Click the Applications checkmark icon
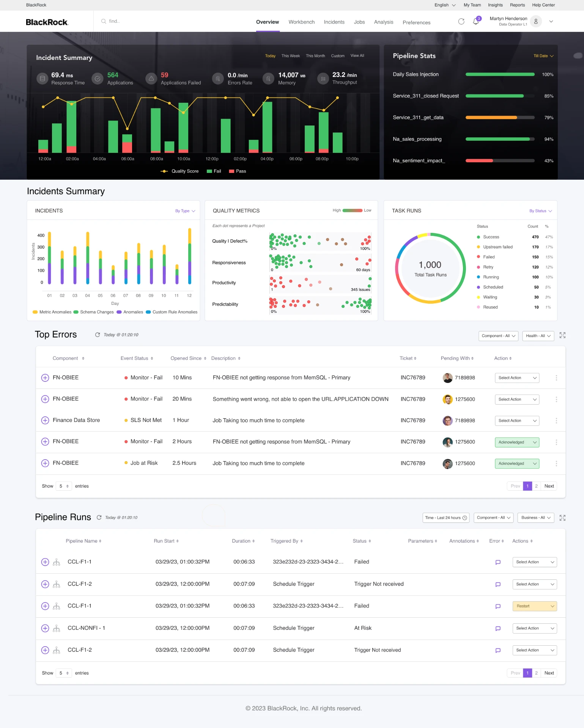Image resolution: width=584 pixels, height=728 pixels. click(x=98, y=78)
